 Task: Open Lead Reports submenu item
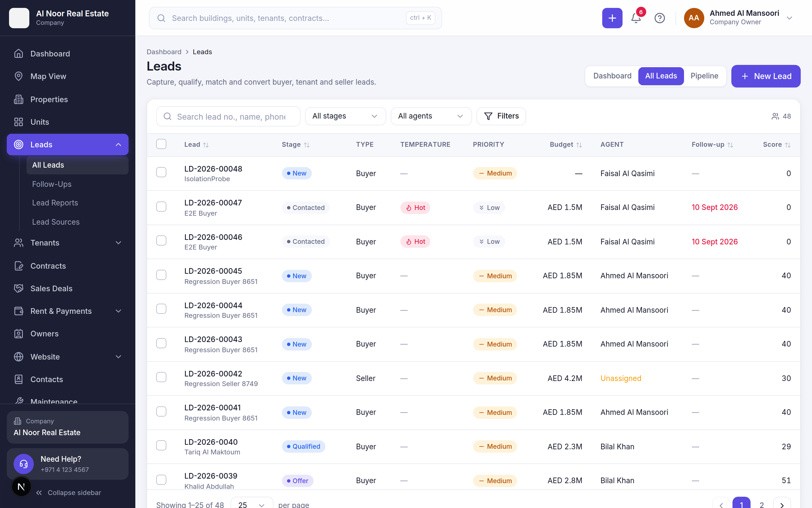(x=78, y=203)
